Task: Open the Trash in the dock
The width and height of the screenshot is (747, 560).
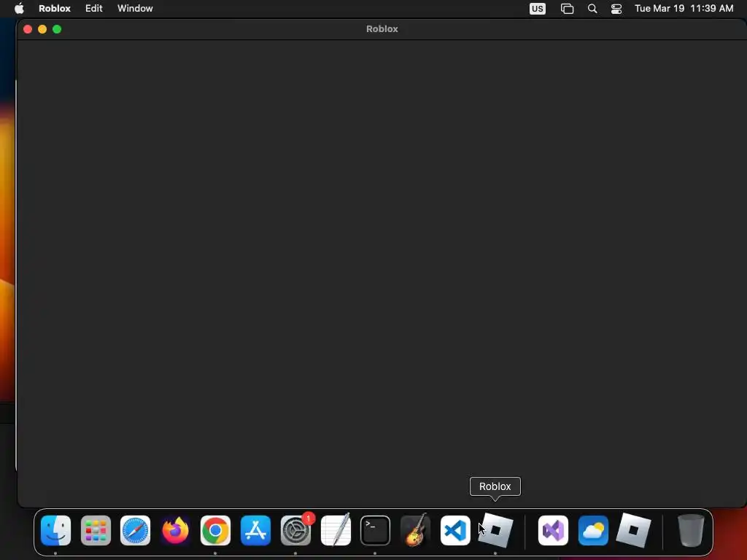Action: (x=691, y=531)
